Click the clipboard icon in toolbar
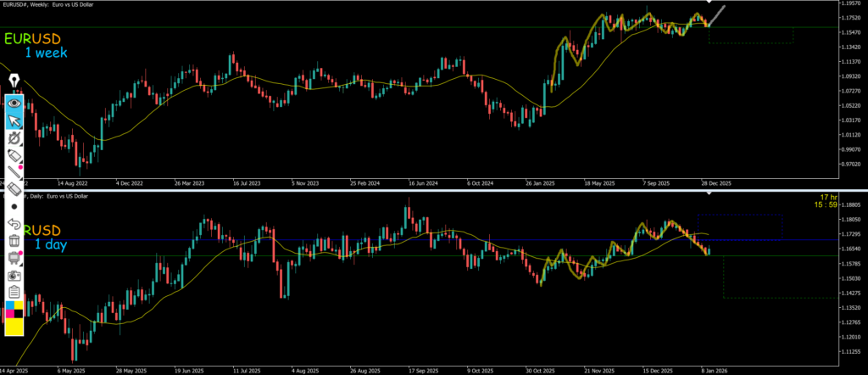This screenshot has height=375, width=868. [14, 292]
